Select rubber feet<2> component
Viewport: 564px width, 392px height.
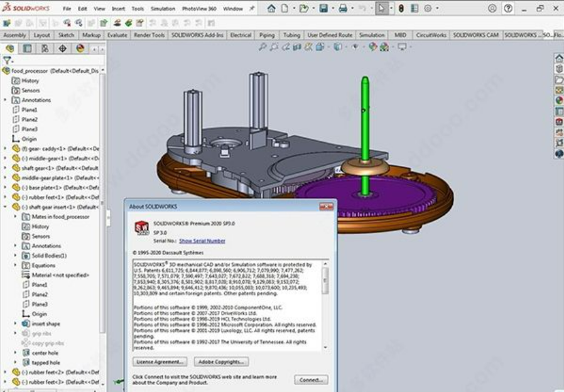pyautogui.click(x=55, y=373)
